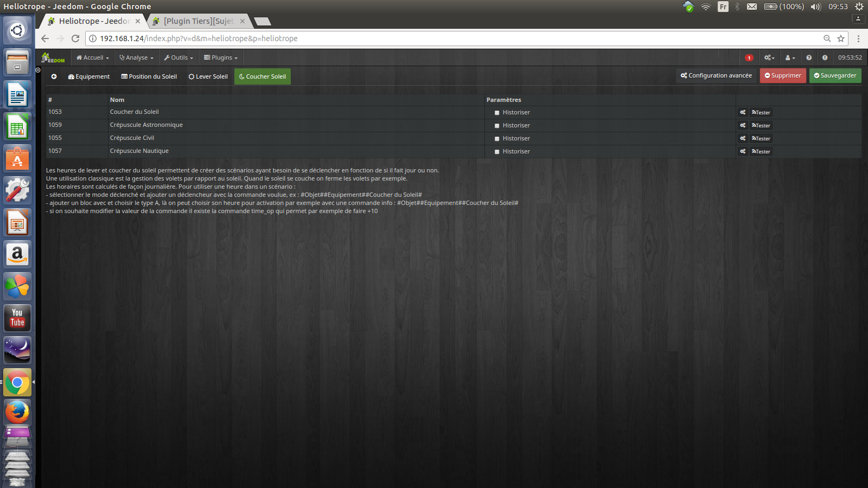Test the Crépuscule Nautique command

tap(761, 151)
